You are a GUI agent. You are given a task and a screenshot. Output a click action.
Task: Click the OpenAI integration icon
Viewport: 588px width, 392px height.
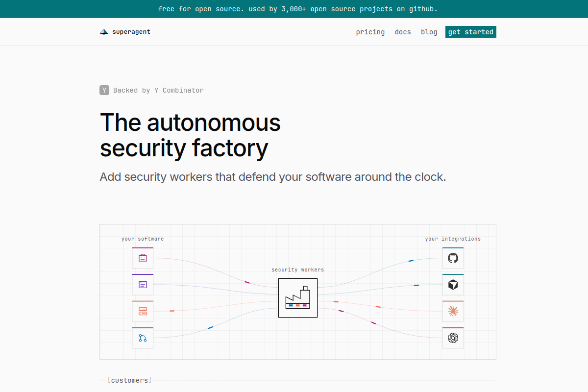point(453,338)
